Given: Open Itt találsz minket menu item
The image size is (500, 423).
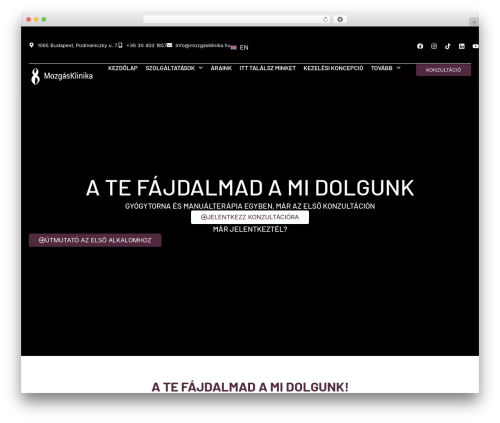Looking at the screenshot, I should [x=267, y=68].
